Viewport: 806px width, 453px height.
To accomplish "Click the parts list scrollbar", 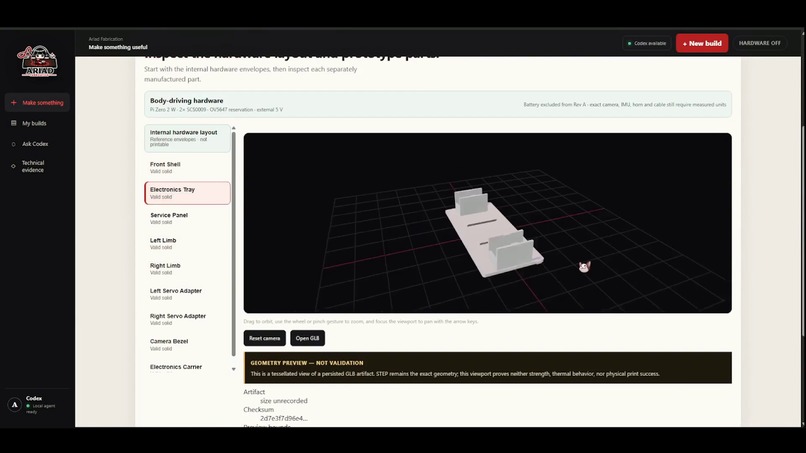I will pyautogui.click(x=234, y=244).
